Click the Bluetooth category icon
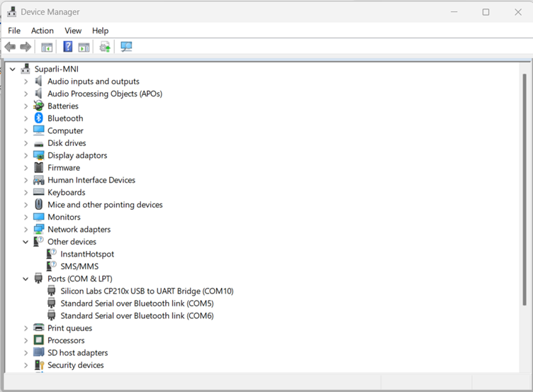The width and height of the screenshot is (533, 392). click(x=39, y=118)
